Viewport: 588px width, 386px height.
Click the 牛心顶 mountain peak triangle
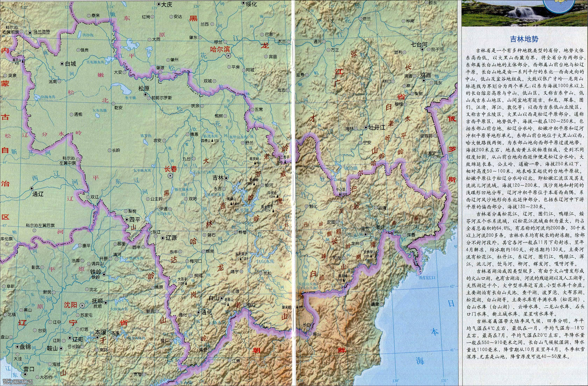coord(340,194)
